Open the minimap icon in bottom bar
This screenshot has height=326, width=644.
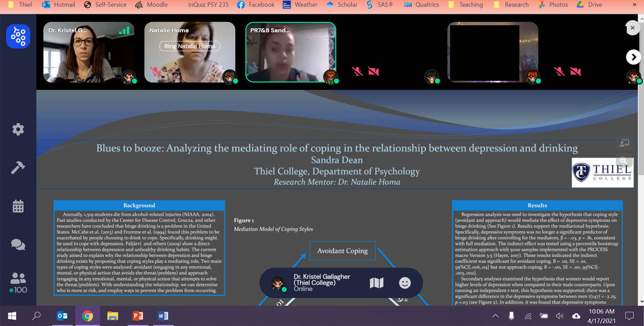coord(376,283)
